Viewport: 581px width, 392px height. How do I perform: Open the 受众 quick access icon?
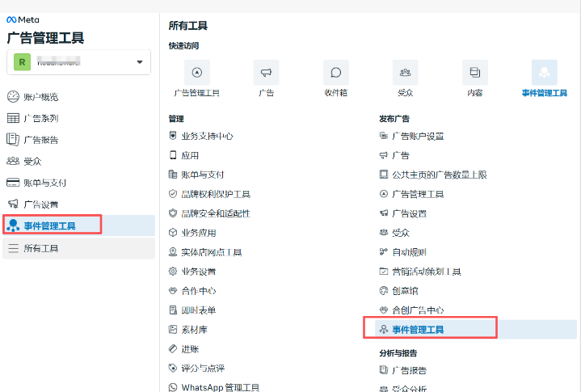pos(406,72)
